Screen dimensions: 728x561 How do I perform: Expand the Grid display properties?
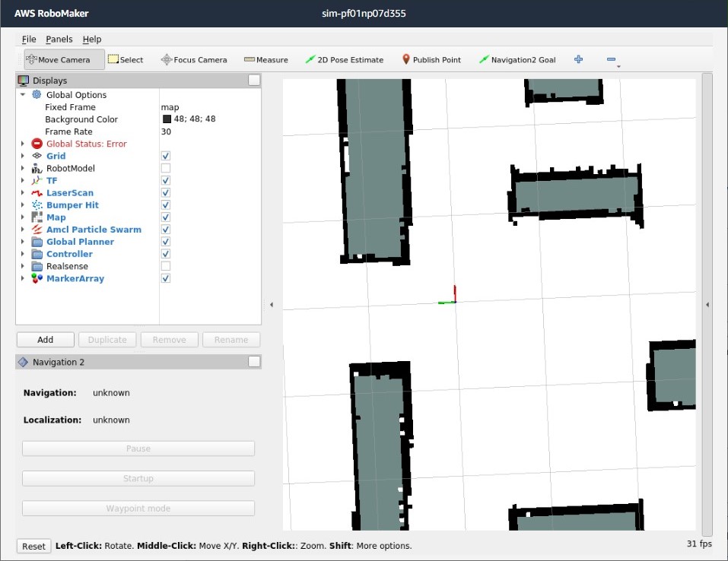[x=22, y=156]
